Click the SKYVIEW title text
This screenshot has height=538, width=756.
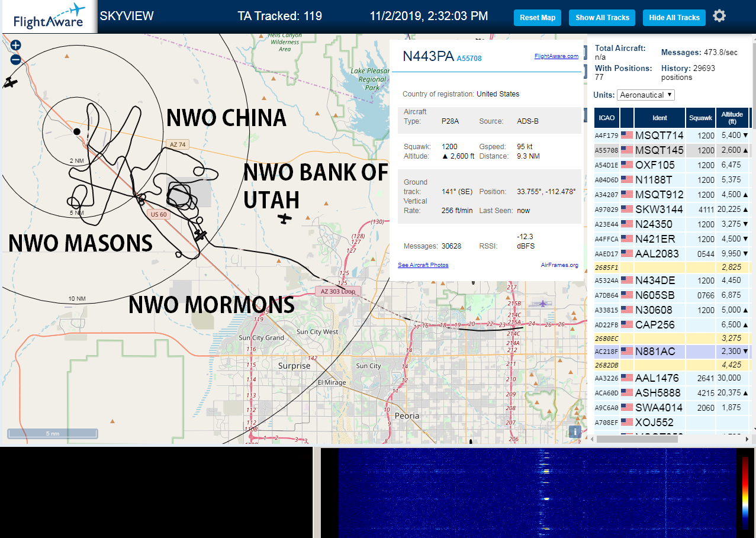[x=127, y=16]
